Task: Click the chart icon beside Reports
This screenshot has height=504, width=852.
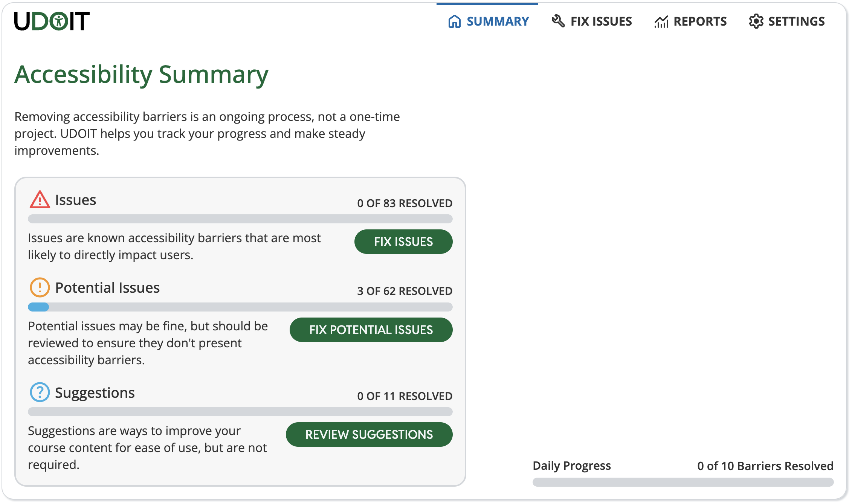Action: point(661,22)
